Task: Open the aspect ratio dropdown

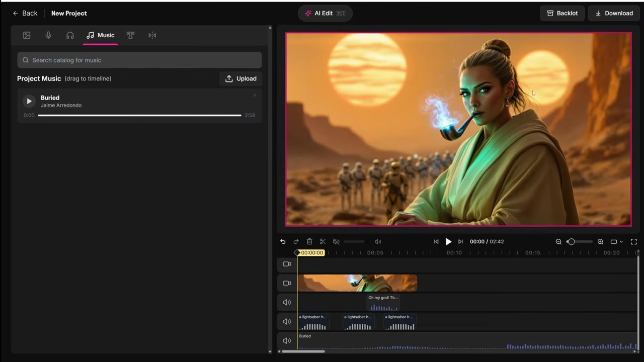Action: [x=616, y=241]
